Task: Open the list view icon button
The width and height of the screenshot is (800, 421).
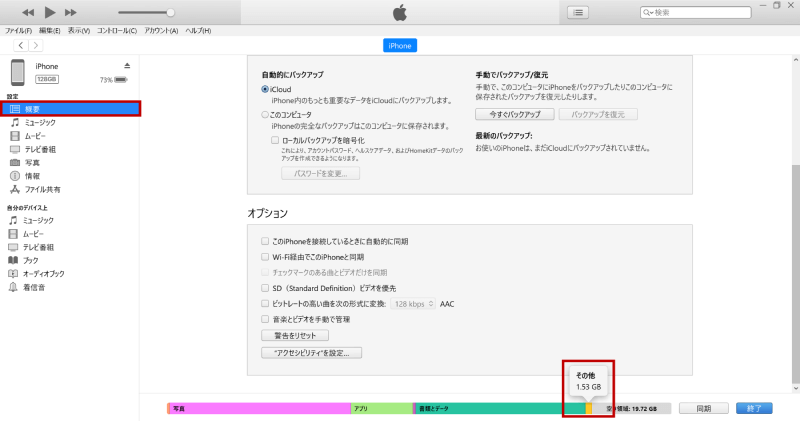Action: coord(578,12)
